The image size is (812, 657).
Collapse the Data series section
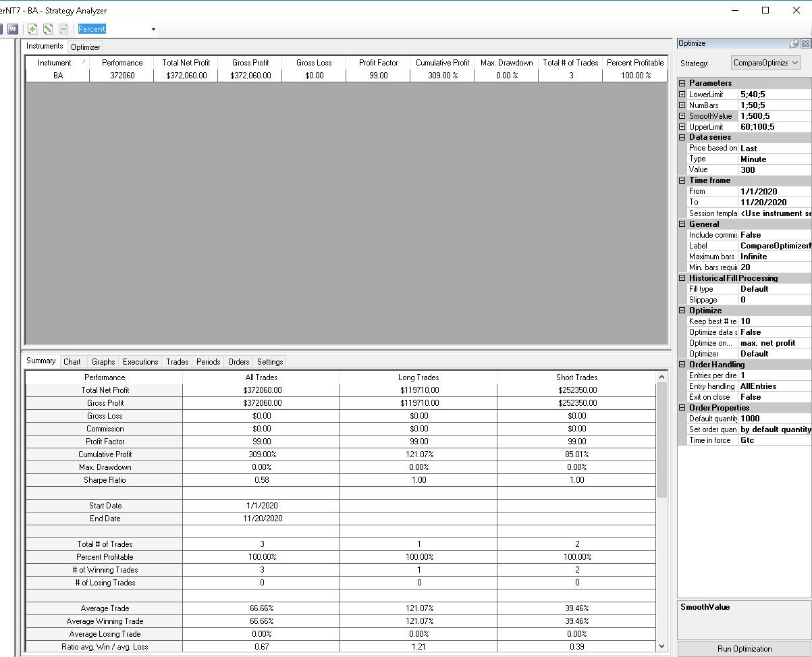coord(682,137)
